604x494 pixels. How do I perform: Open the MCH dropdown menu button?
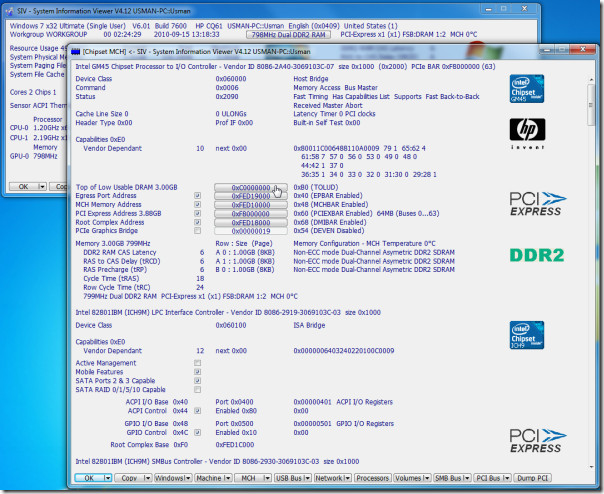(253, 478)
